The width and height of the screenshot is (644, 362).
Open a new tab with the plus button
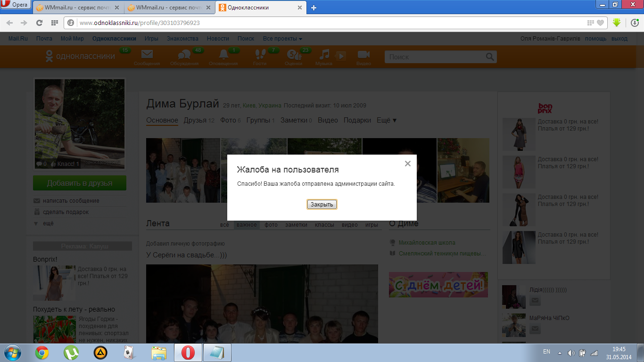[x=314, y=8]
